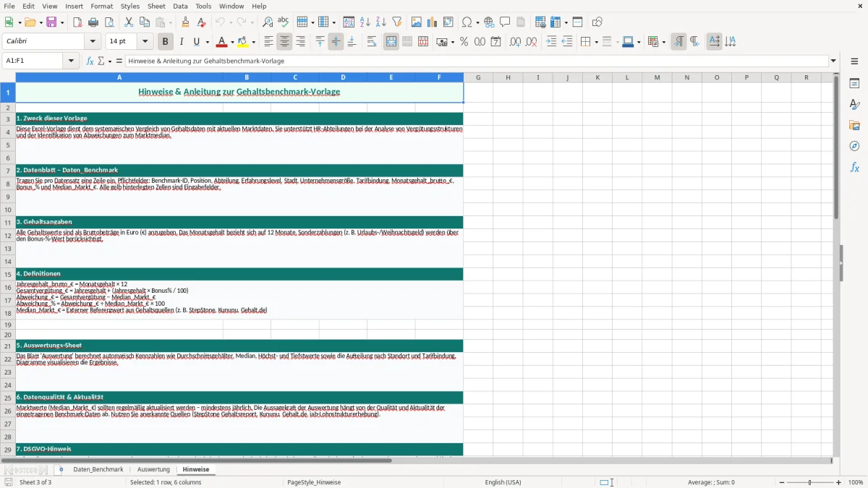Open the Borders dropdown arrow
The height and width of the screenshot is (488, 868).
click(596, 42)
